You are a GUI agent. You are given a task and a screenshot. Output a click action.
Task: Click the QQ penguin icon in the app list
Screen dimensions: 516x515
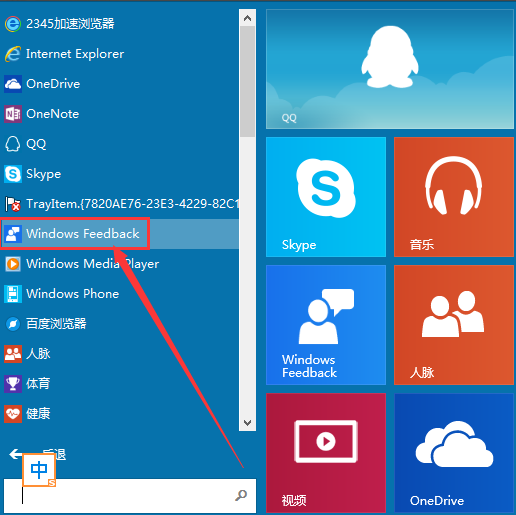pyautogui.click(x=13, y=144)
